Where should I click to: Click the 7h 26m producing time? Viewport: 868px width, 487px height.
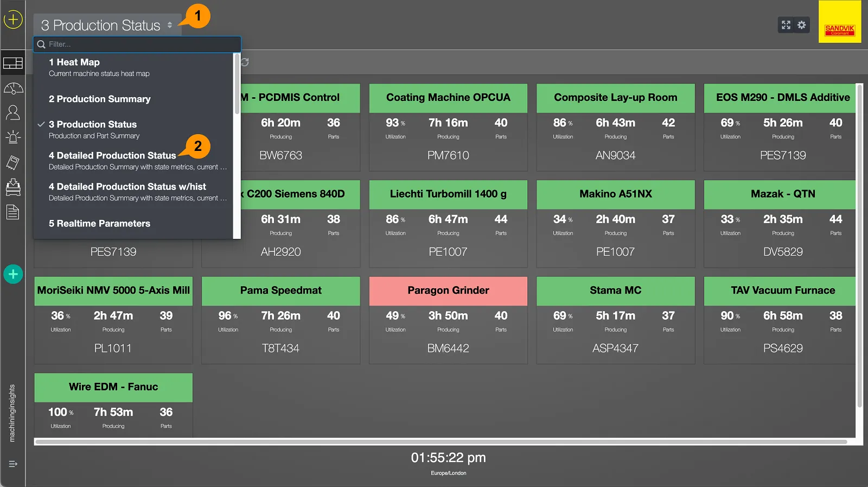pyautogui.click(x=280, y=316)
